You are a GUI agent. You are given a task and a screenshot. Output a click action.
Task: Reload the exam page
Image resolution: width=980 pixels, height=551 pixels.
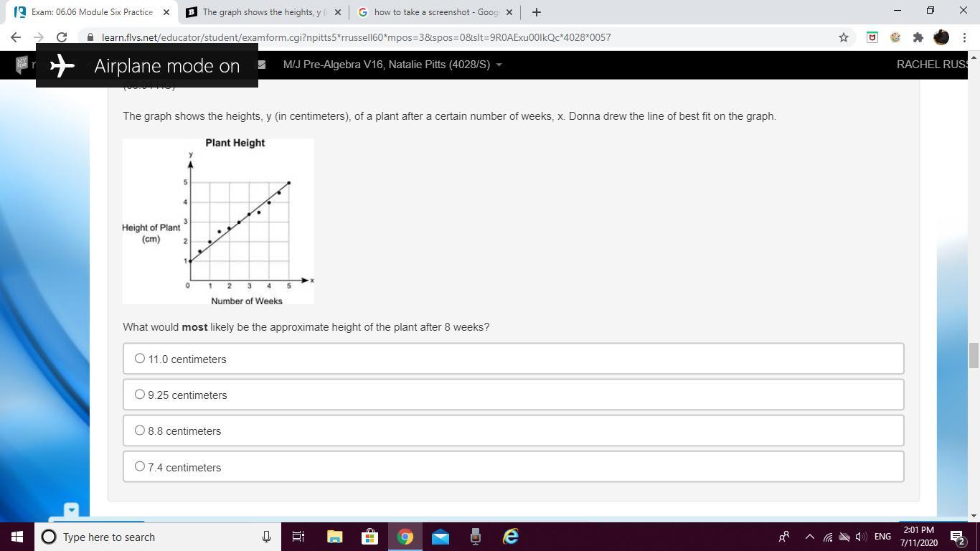point(62,37)
